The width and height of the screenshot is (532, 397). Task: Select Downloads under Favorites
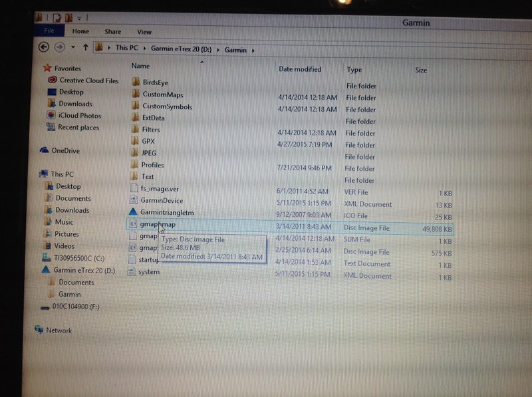click(x=76, y=104)
